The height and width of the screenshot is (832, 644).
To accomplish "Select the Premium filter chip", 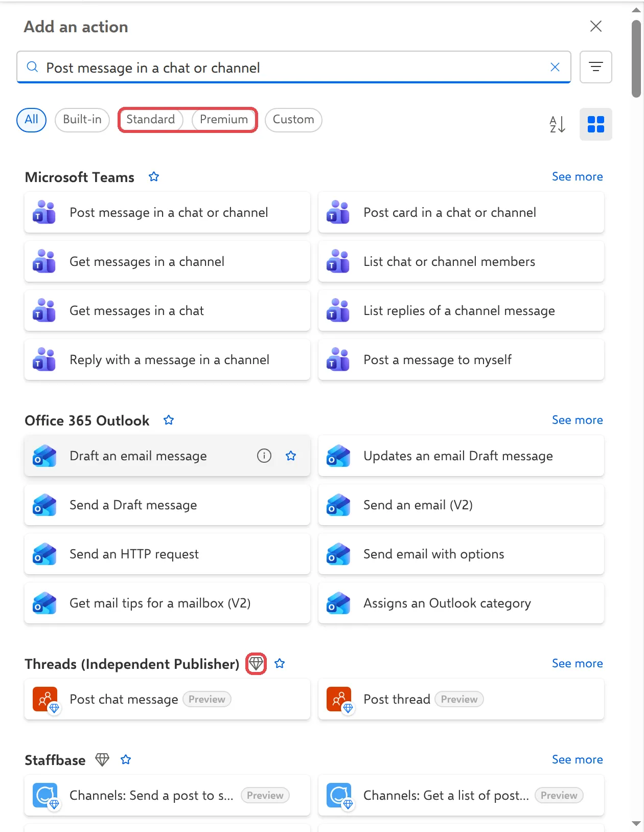I will (224, 120).
